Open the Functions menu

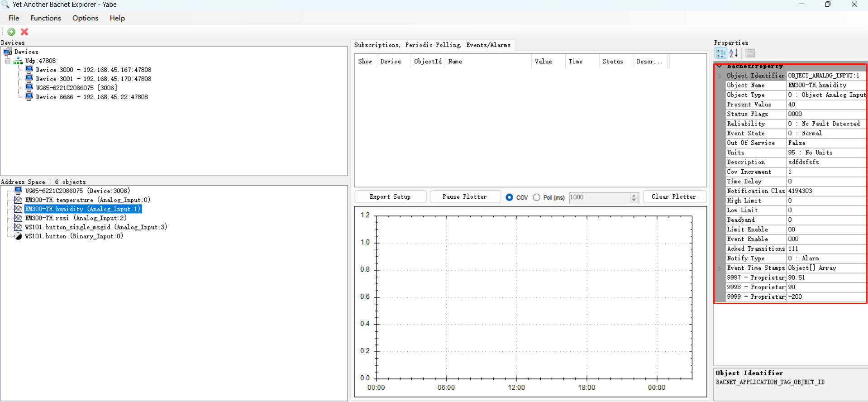pyautogui.click(x=45, y=18)
